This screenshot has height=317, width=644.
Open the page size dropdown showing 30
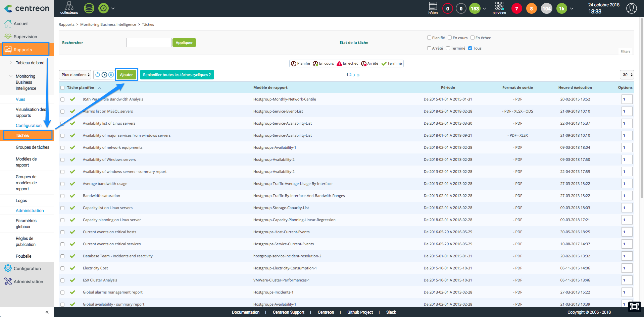(x=627, y=75)
